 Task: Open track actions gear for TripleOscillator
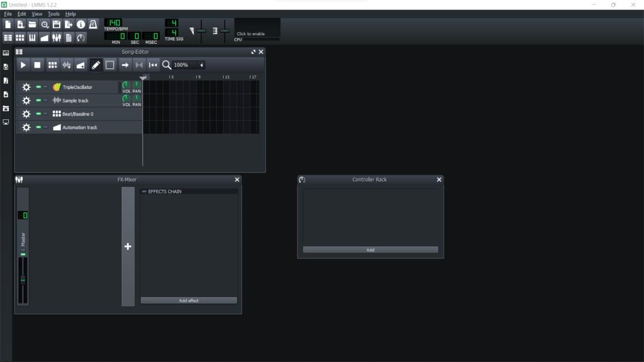[x=26, y=87]
